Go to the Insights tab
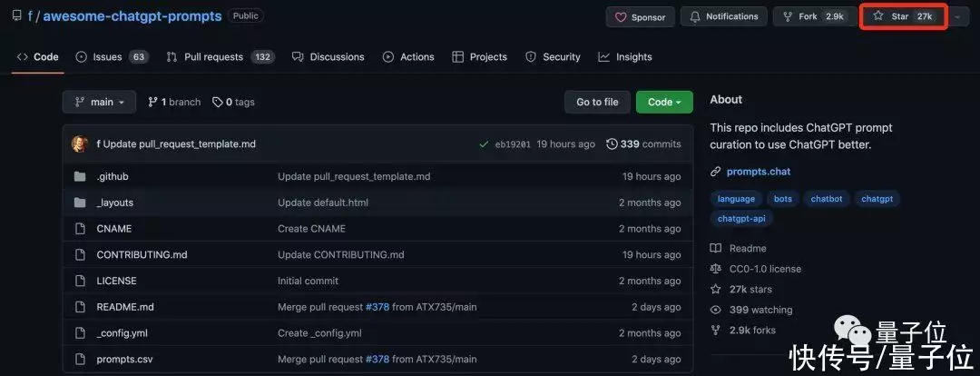The height and width of the screenshot is (376, 980). [633, 56]
